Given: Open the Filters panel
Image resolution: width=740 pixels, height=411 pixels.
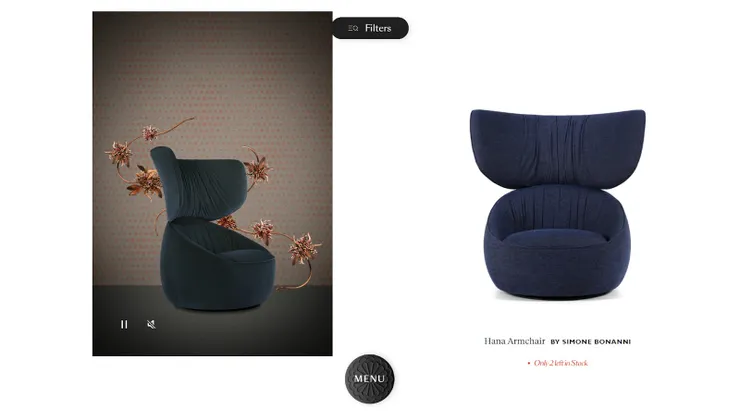Looking at the screenshot, I should pos(370,28).
